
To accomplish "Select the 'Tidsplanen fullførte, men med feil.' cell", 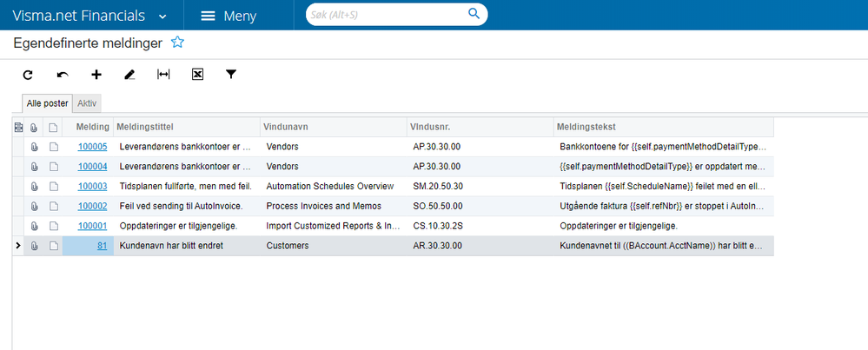I will tap(185, 187).
